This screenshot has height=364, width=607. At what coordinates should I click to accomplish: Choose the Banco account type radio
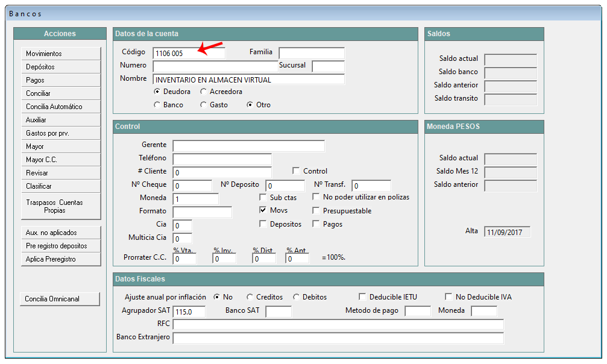pos(157,104)
